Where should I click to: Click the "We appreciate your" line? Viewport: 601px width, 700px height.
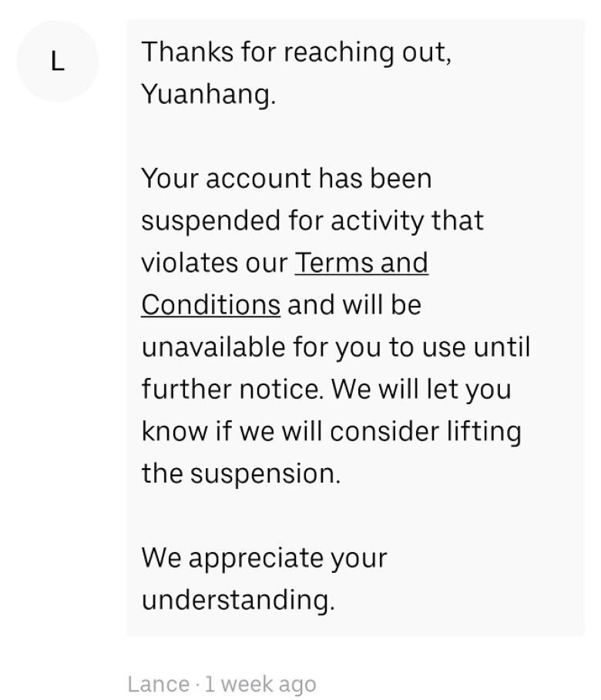(264, 558)
